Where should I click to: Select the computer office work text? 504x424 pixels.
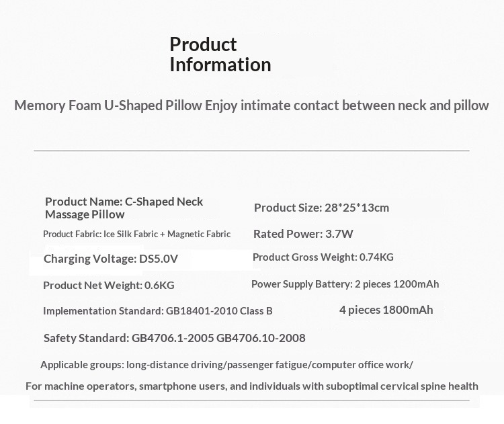click(x=362, y=365)
